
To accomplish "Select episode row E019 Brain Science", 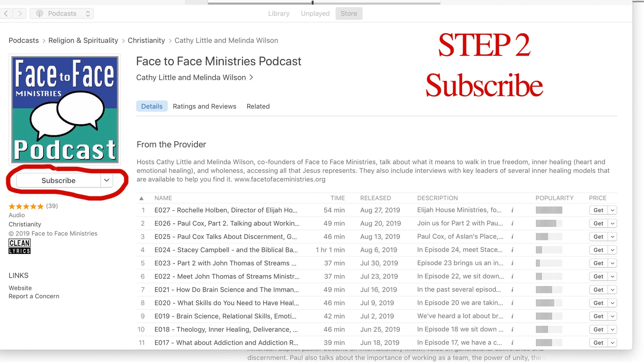I will (377, 316).
